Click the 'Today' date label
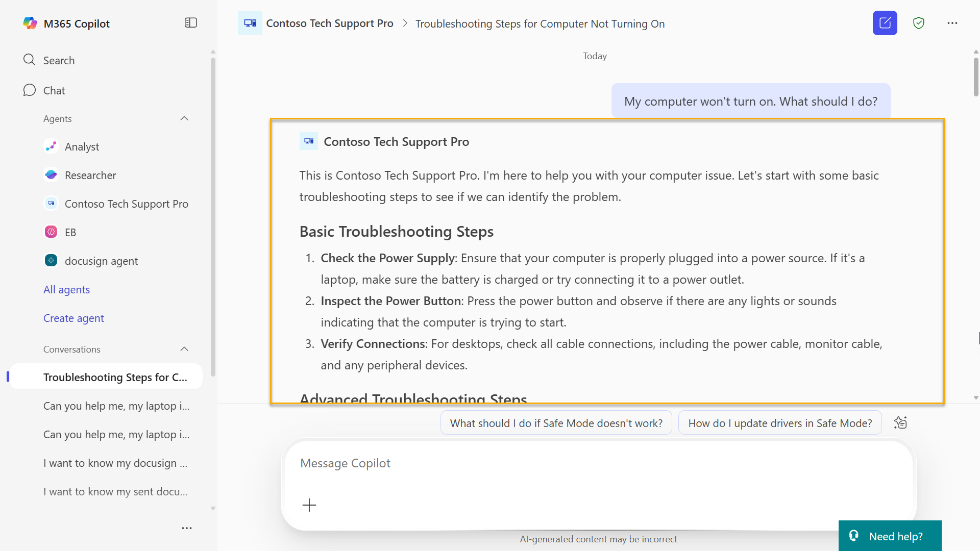The height and width of the screenshot is (551, 980). pos(595,56)
